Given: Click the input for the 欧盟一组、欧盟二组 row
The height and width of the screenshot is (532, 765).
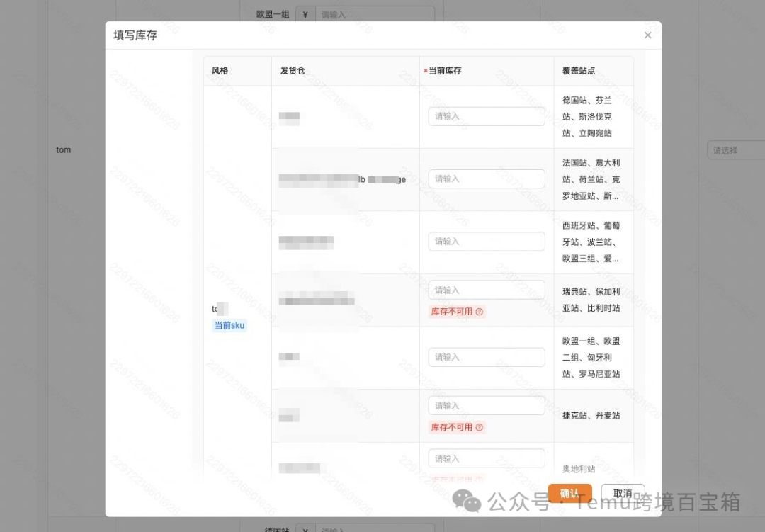Looking at the screenshot, I should [486, 356].
